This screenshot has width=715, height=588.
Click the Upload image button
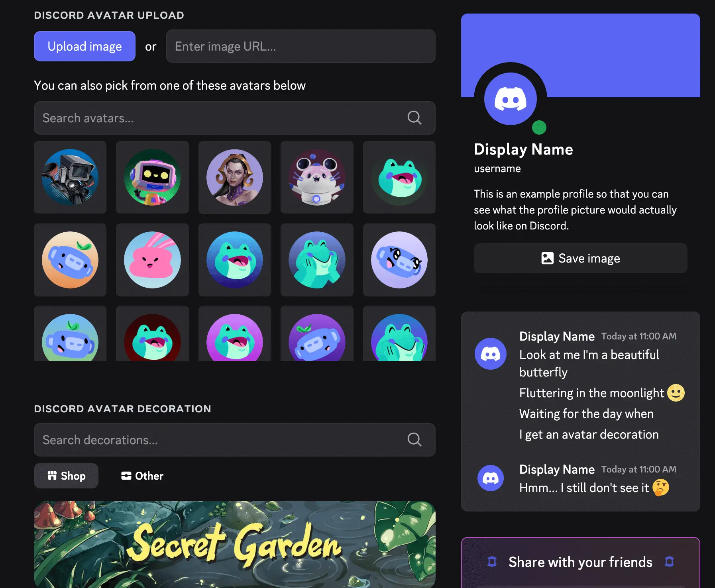[x=84, y=46]
